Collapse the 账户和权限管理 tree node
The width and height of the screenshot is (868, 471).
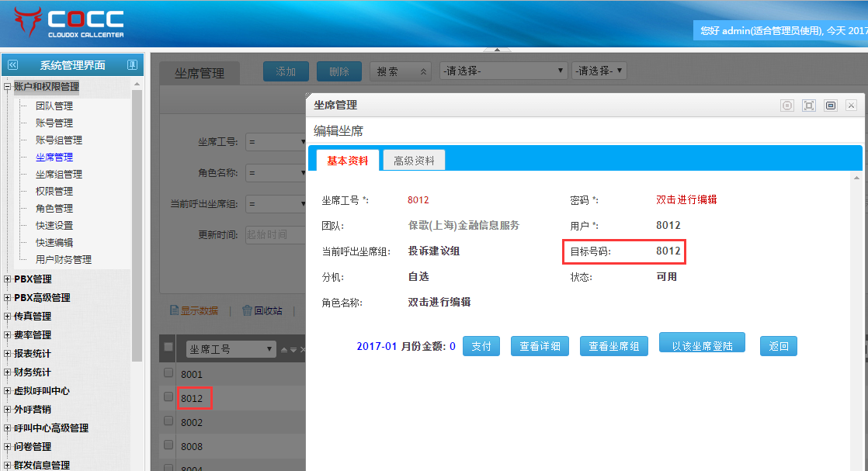pyautogui.click(x=8, y=87)
